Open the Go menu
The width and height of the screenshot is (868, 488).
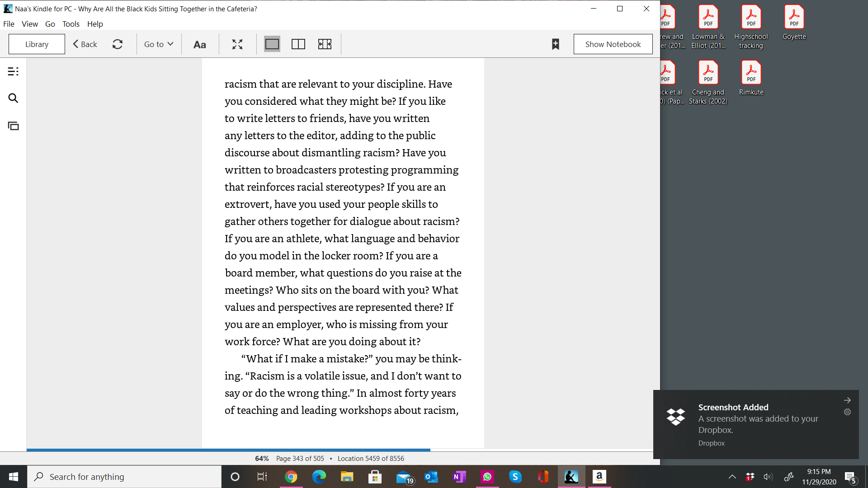[50, 24]
